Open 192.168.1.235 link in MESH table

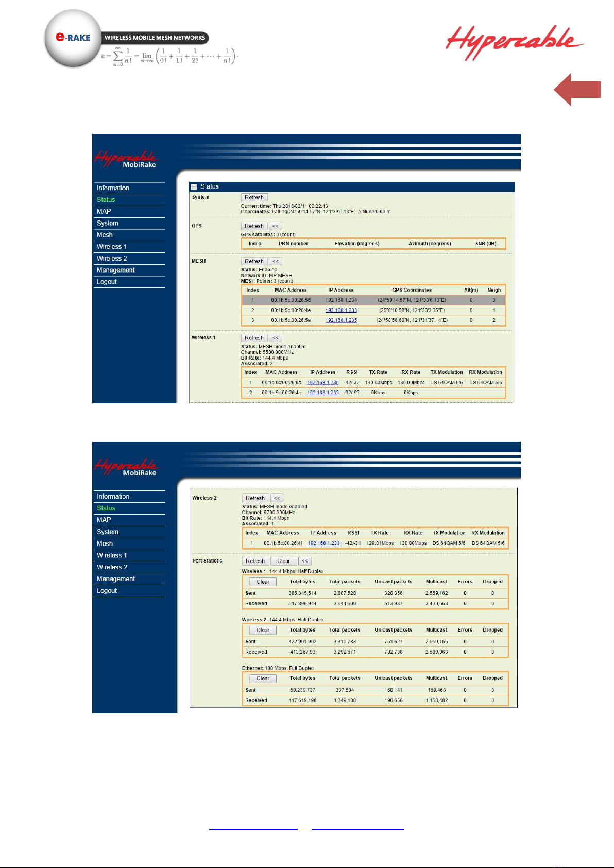click(x=341, y=320)
